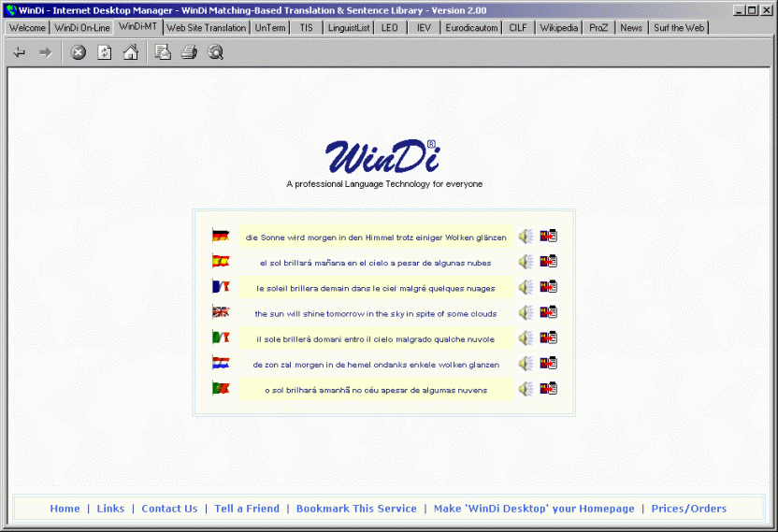778x532 pixels.
Task: Refresh the page with the toolbar icon
Action: 105,52
